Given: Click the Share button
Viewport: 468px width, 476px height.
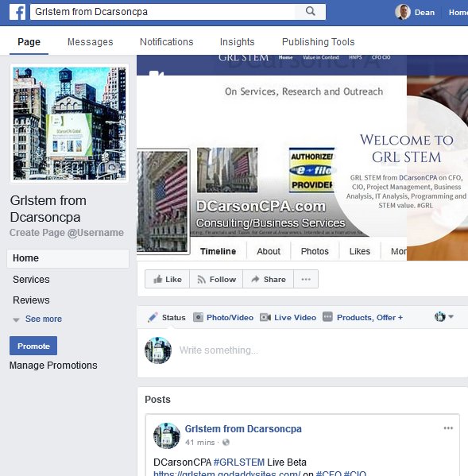Looking at the screenshot, I should [x=269, y=279].
